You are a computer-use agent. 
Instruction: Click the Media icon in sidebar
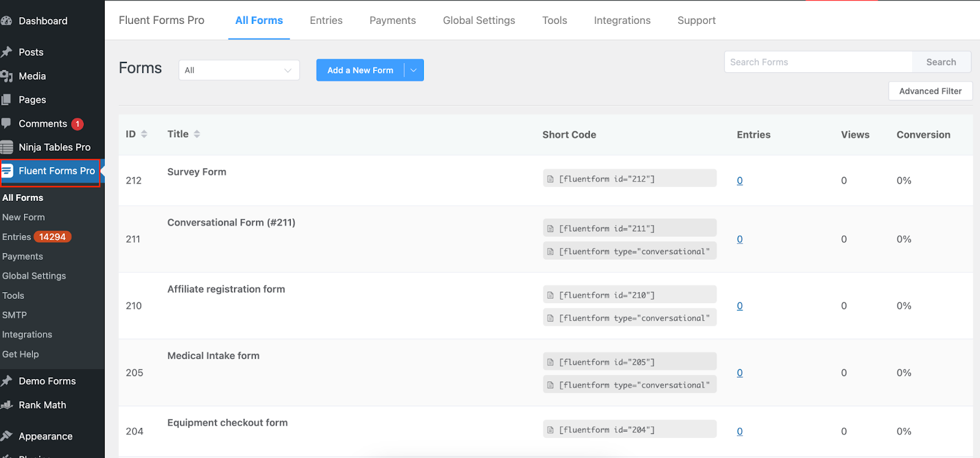click(6, 76)
